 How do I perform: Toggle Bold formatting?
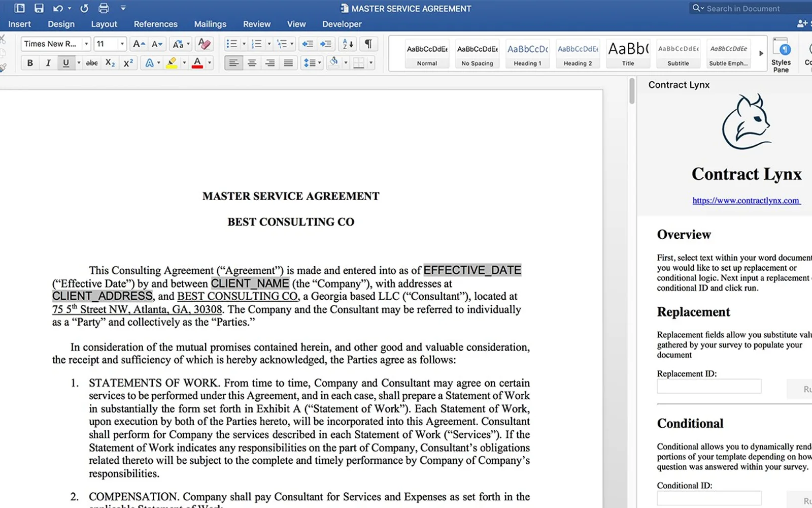click(x=30, y=63)
